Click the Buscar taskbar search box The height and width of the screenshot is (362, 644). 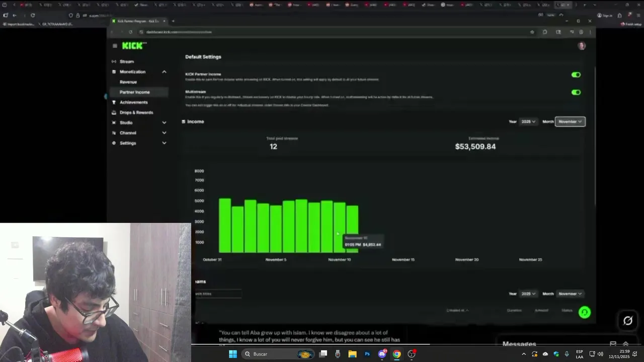click(x=277, y=354)
